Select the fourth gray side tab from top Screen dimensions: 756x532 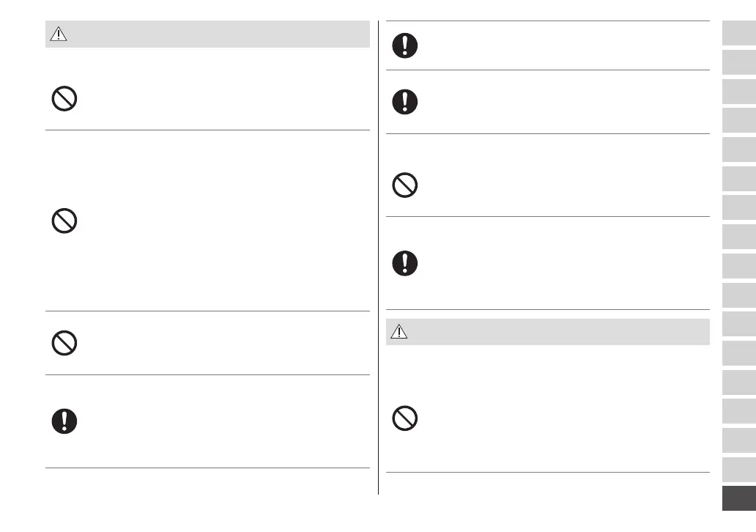click(x=738, y=120)
